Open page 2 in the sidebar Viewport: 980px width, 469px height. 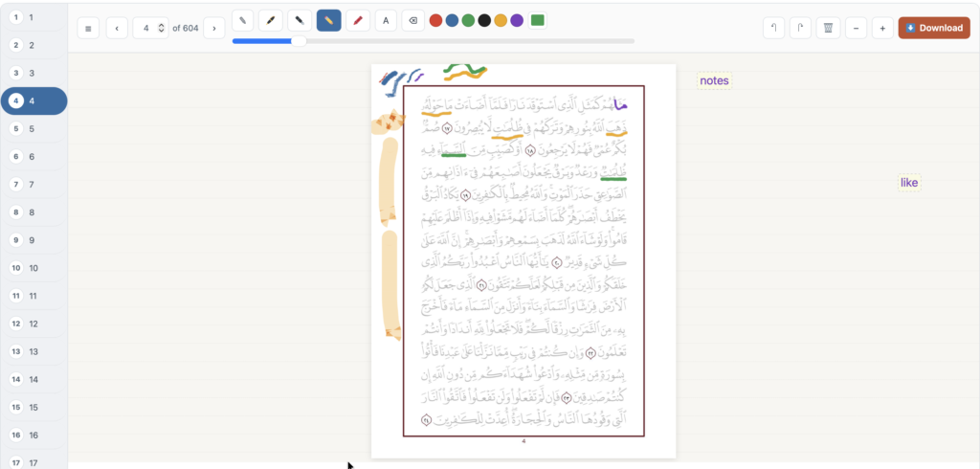click(33, 45)
